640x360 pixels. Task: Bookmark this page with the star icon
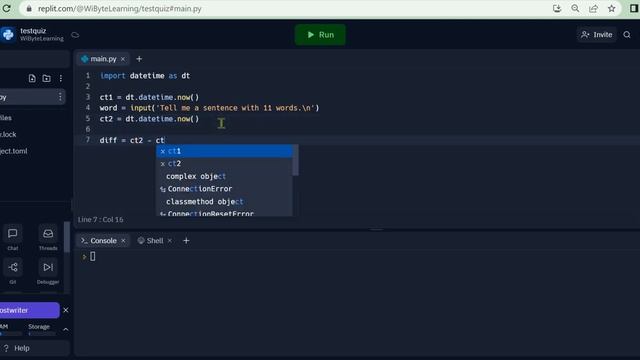(x=611, y=8)
